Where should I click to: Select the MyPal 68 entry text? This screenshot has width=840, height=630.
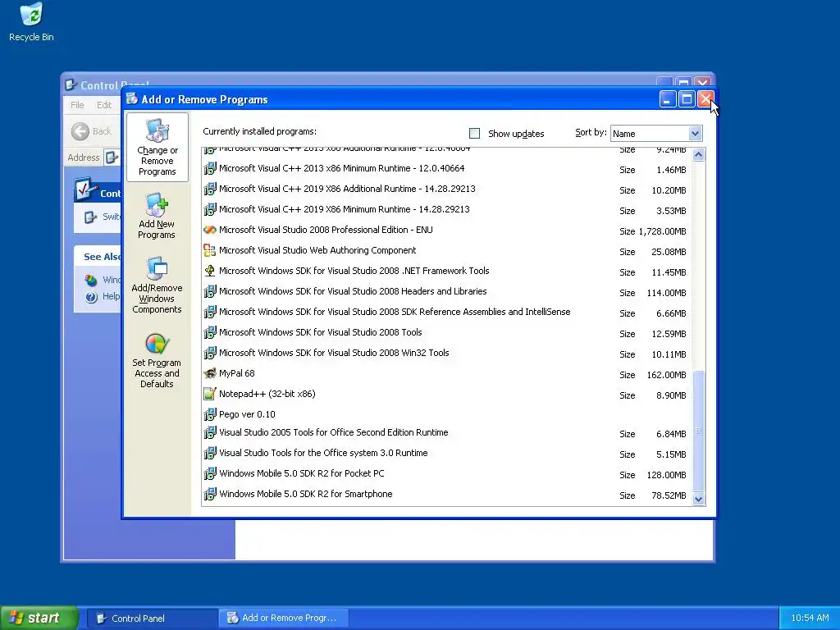(x=237, y=373)
